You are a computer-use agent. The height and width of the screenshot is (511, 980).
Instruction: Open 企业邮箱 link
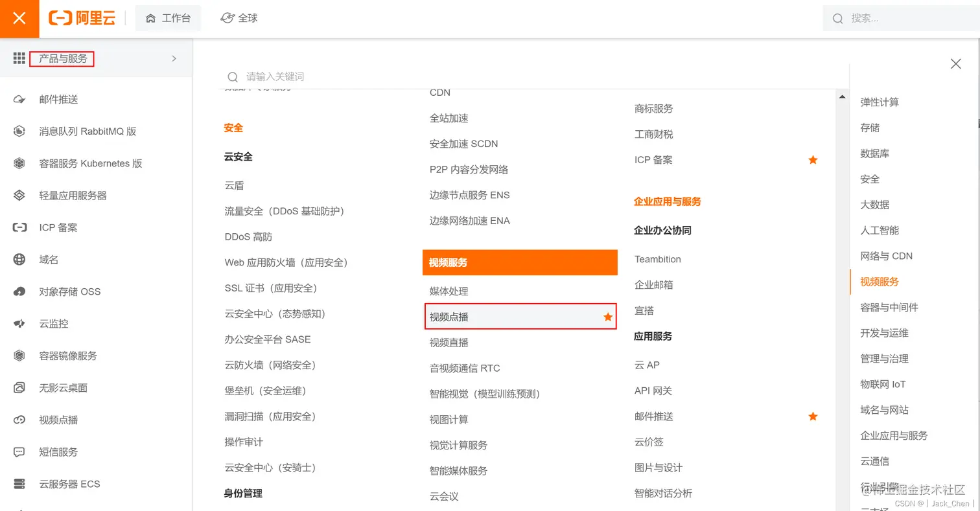tap(653, 285)
